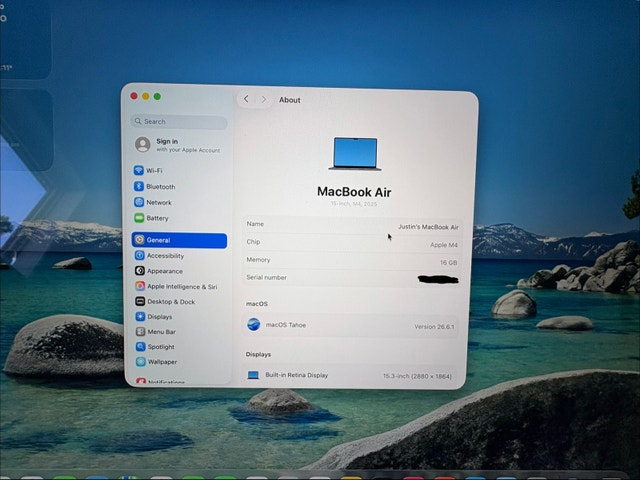Click the macOS Tahoe label
640x480 pixels.
pyautogui.click(x=286, y=325)
